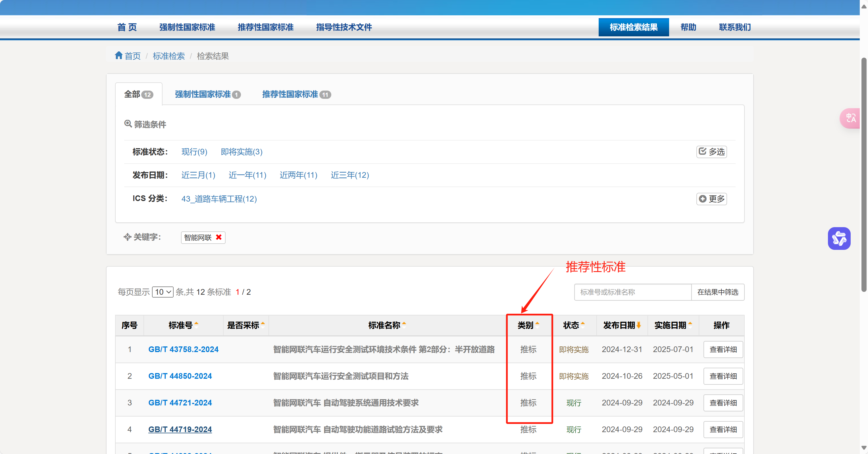Sort by 实施日期 column arrow
Image resolution: width=868 pixels, height=454 pixels.
click(690, 325)
